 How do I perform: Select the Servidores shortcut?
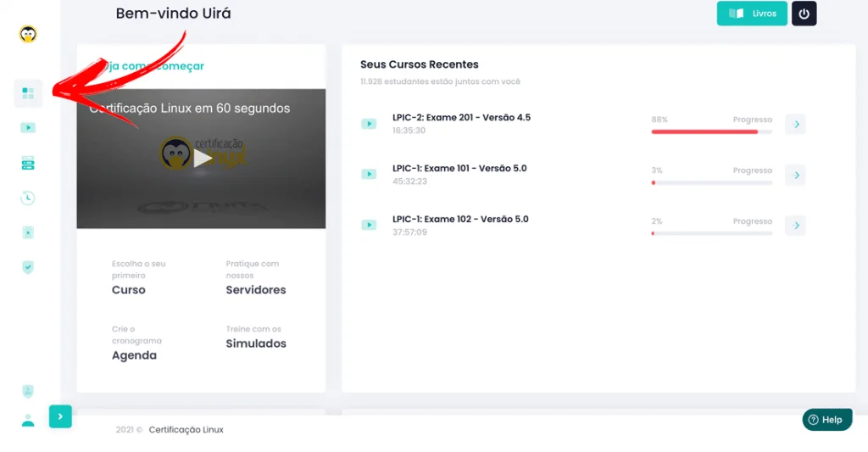[255, 290]
